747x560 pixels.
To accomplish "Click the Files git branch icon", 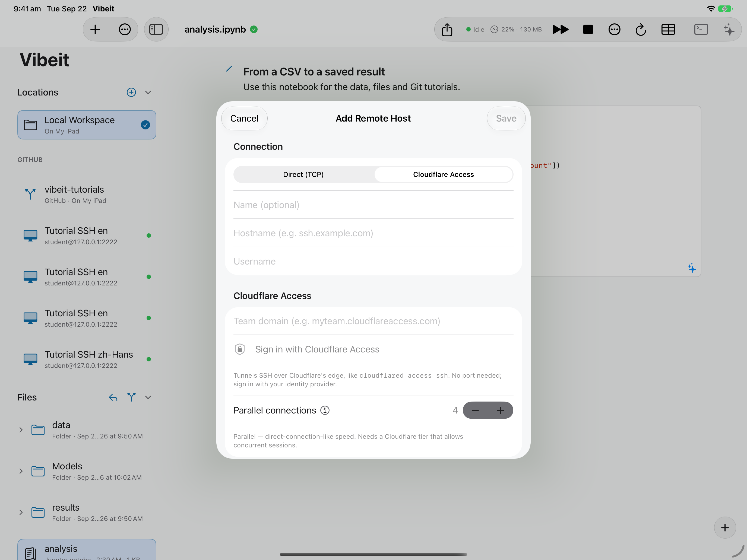I will pos(131,397).
